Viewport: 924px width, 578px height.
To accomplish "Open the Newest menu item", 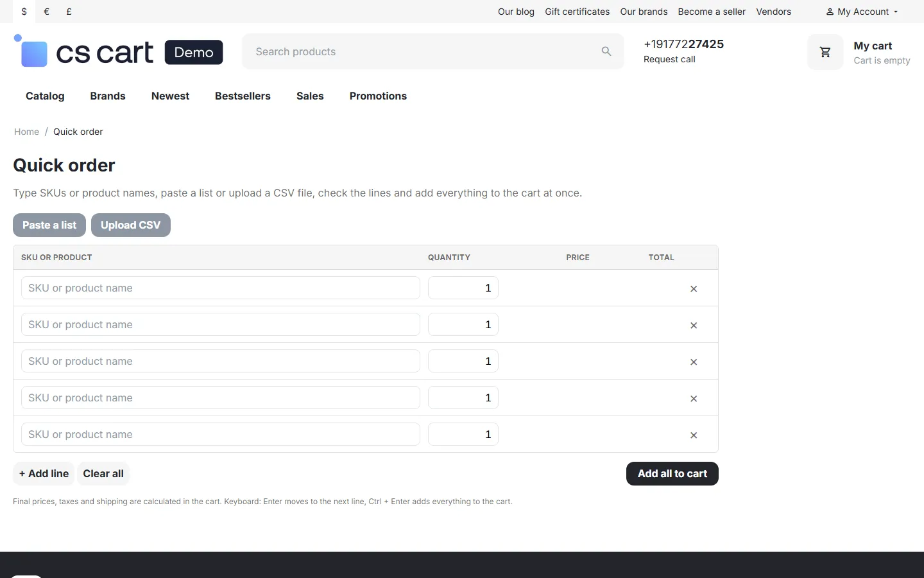I will tap(170, 96).
